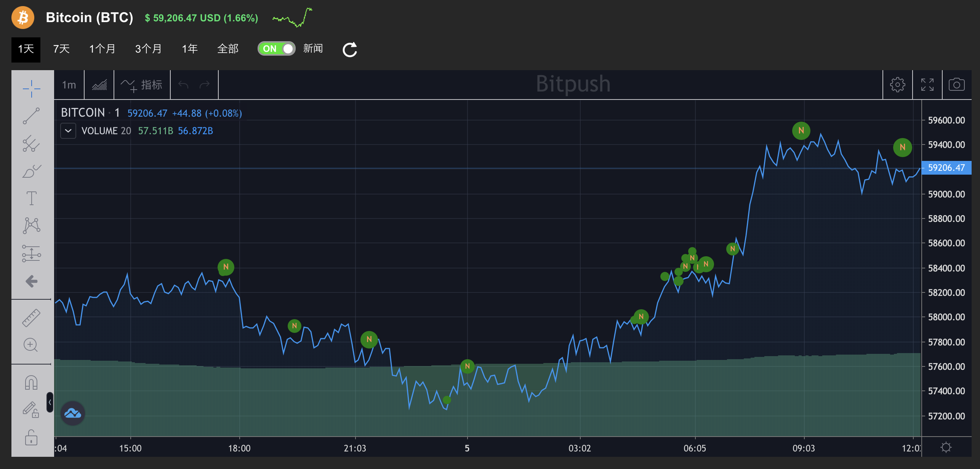Collapse the drawing toolbar via edge chevron
Viewport: 980px width, 469px height.
tap(50, 402)
